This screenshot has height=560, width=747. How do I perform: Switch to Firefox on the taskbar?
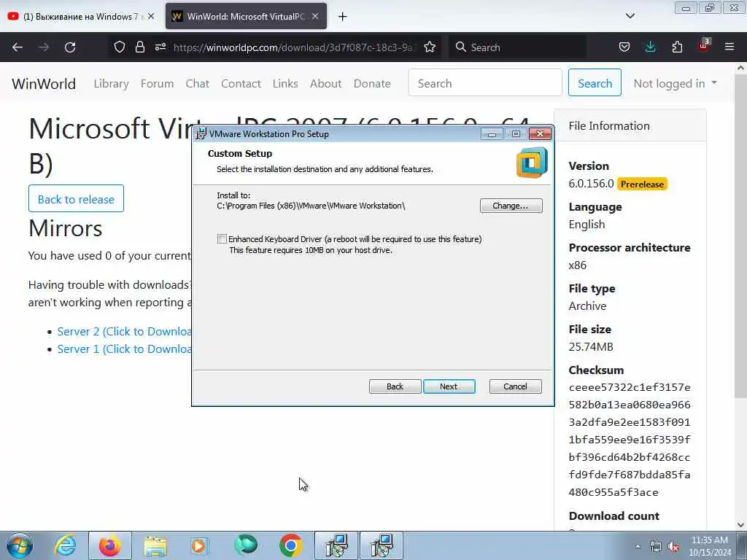point(109,545)
